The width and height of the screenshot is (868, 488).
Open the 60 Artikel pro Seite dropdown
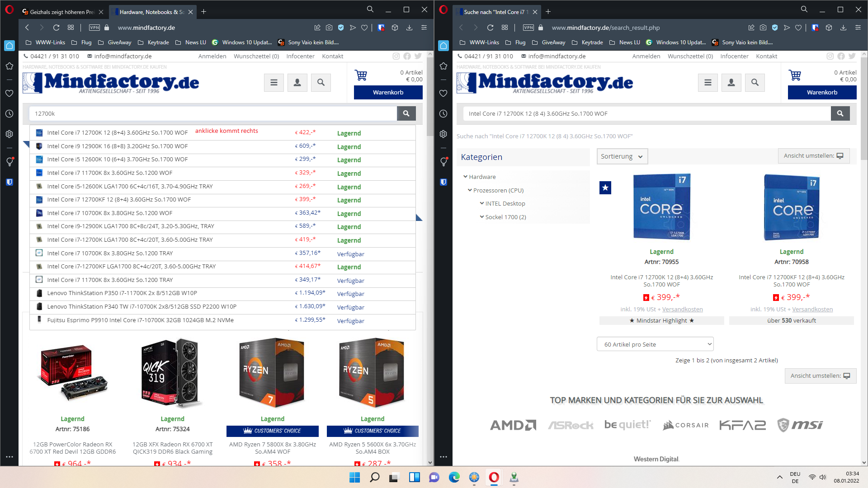(655, 344)
